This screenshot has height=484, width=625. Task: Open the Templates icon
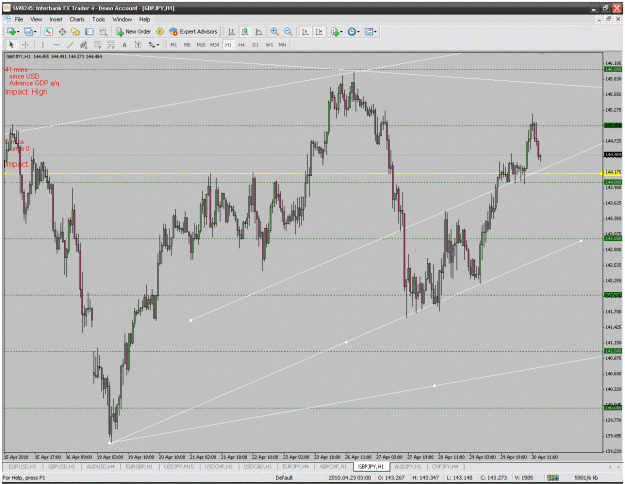pyautogui.click(x=369, y=31)
